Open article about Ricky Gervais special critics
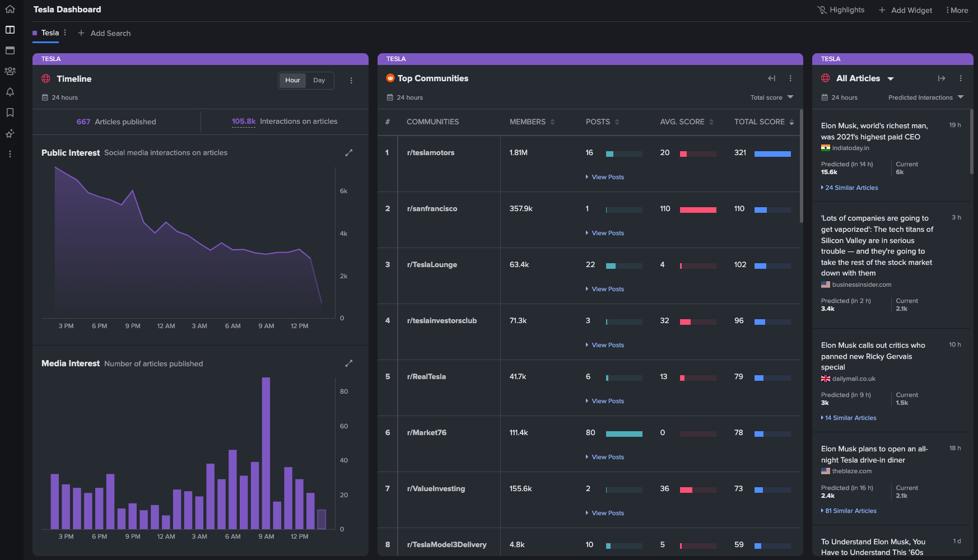The height and width of the screenshot is (560, 978). (873, 356)
